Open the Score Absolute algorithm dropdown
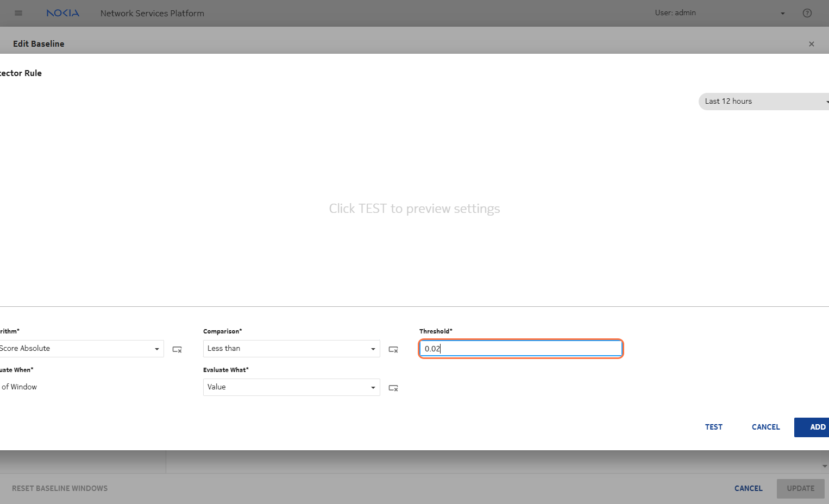 coord(81,349)
